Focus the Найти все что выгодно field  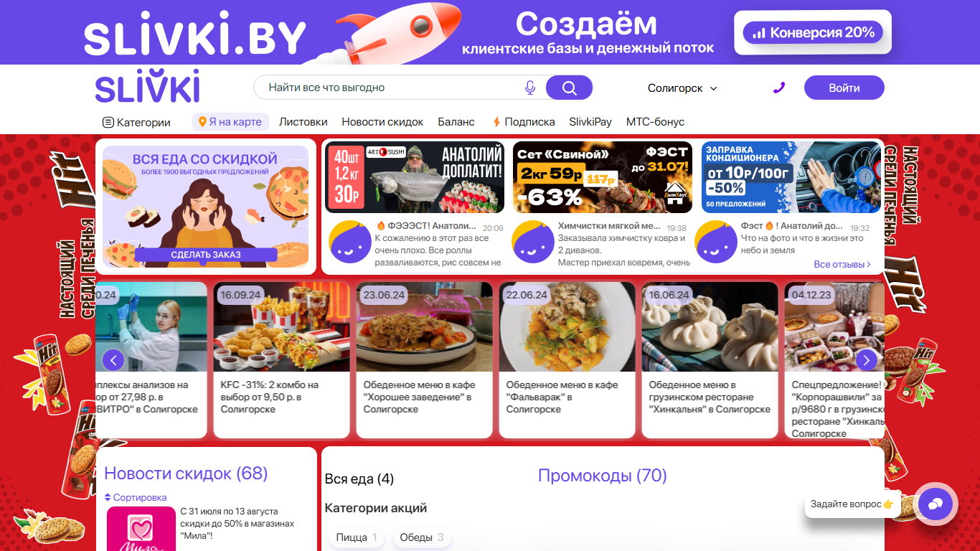click(x=391, y=88)
